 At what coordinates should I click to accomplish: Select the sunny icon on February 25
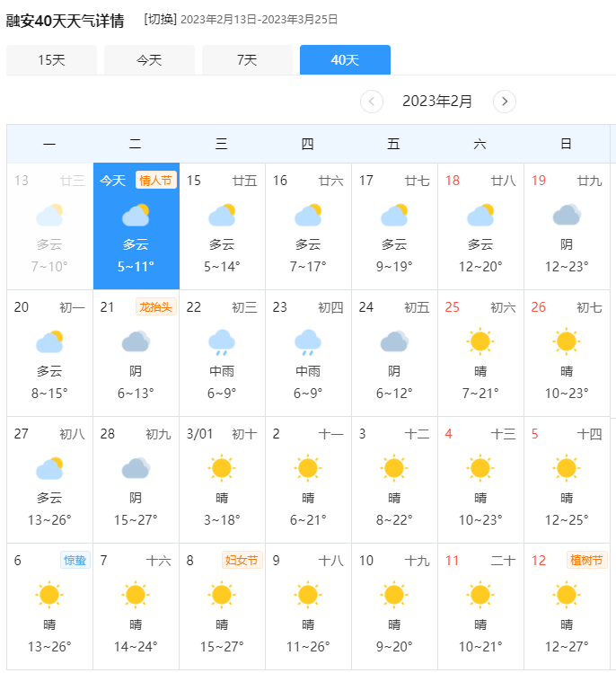tap(480, 341)
